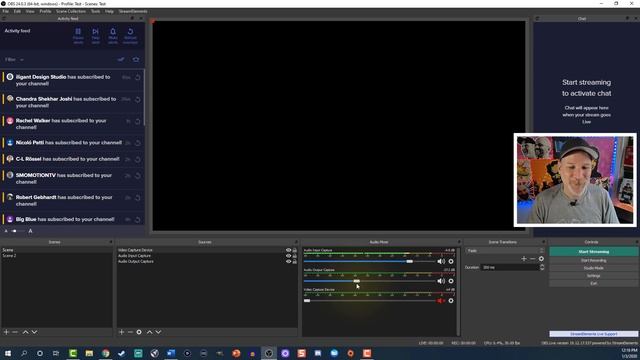The width and height of the screenshot is (640, 360).
Task: Move the source up in the Sources list
Action: (149, 332)
